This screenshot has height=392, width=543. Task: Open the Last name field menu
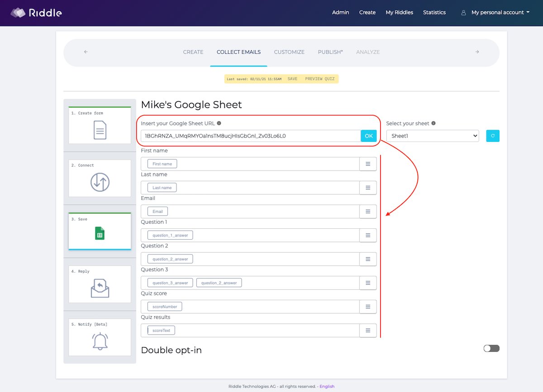point(368,188)
